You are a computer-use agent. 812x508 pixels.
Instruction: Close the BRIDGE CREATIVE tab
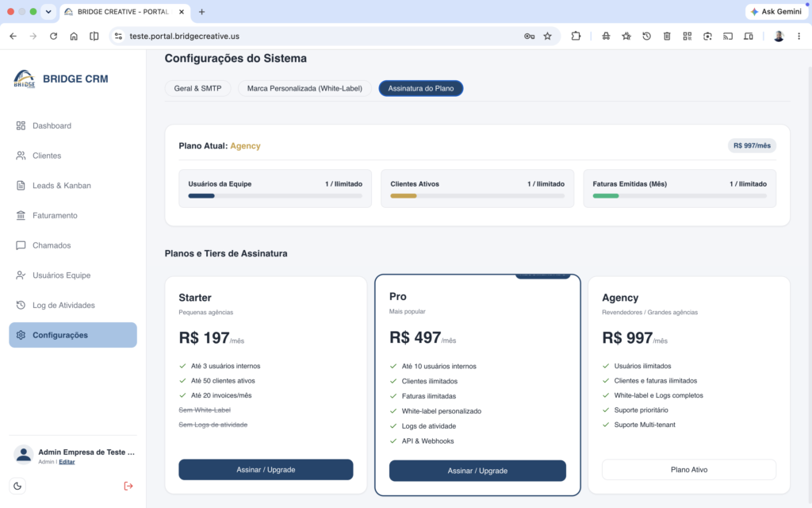(x=182, y=11)
